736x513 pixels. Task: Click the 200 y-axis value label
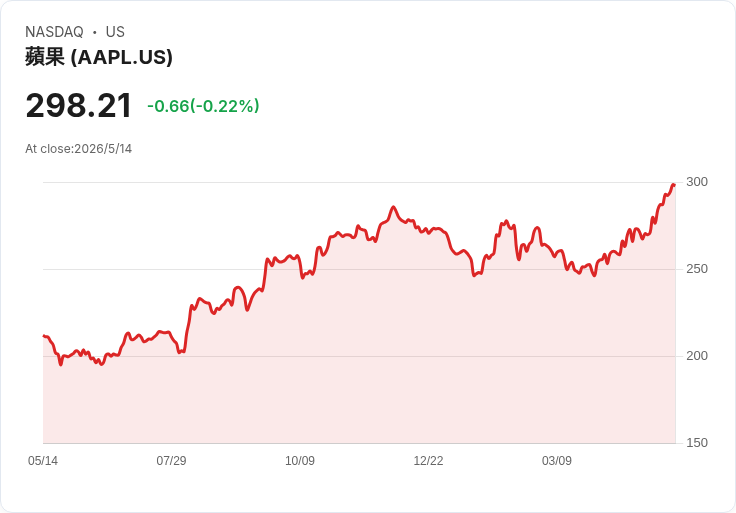697,356
